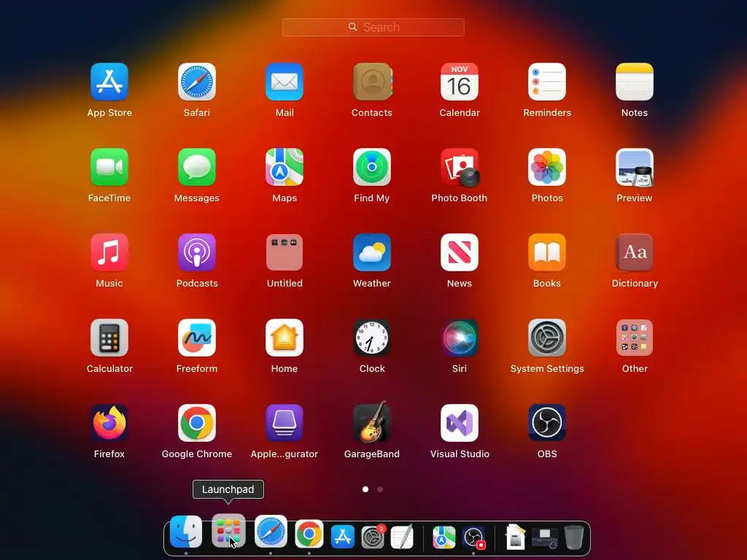
Task: Open the Photo Booth app
Action: coord(460,167)
